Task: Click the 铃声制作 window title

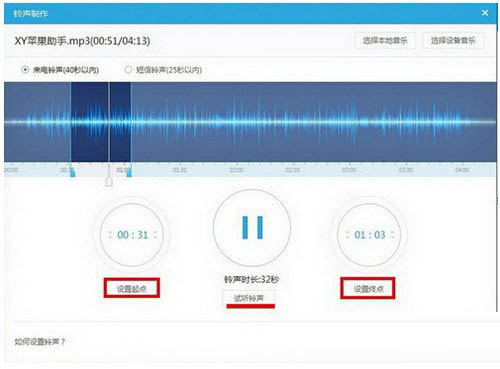Action: click(31, 13)
